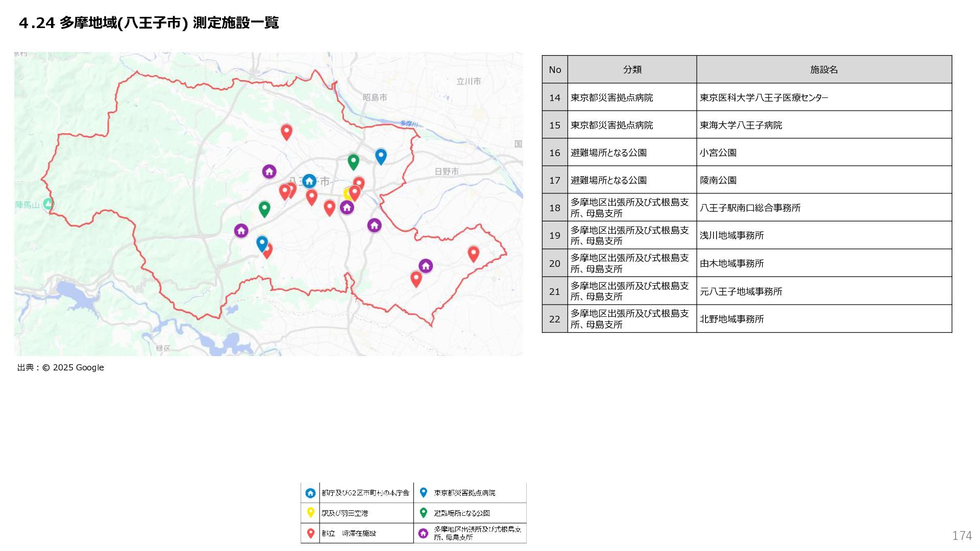
Task: Click the slide title 多摩地域(八王子市) 測定施設一覧
Action: click(149, 23)
